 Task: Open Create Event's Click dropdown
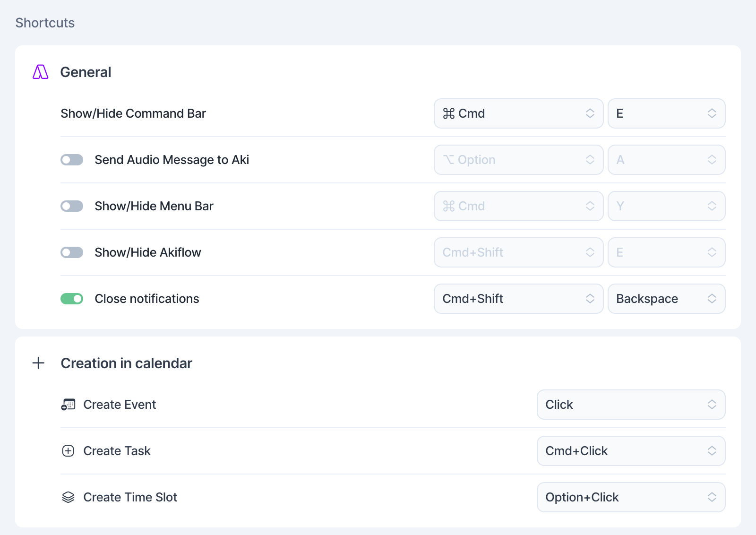[630, 405]
